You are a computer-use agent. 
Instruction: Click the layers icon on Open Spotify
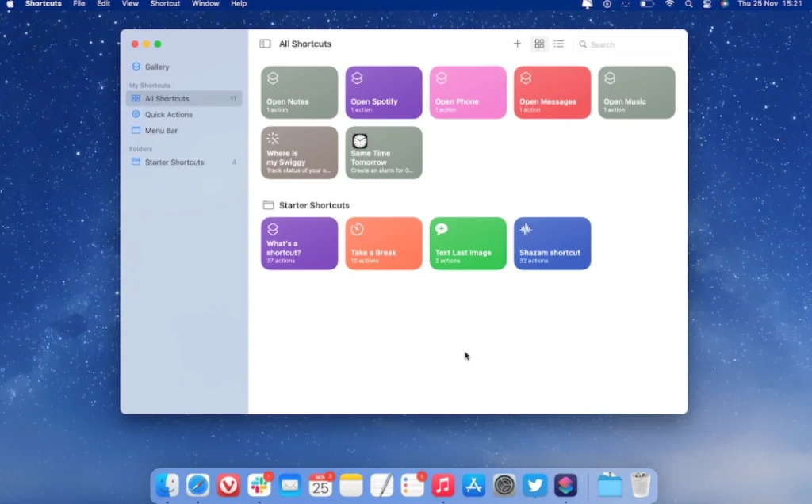(x=357, y=78)
